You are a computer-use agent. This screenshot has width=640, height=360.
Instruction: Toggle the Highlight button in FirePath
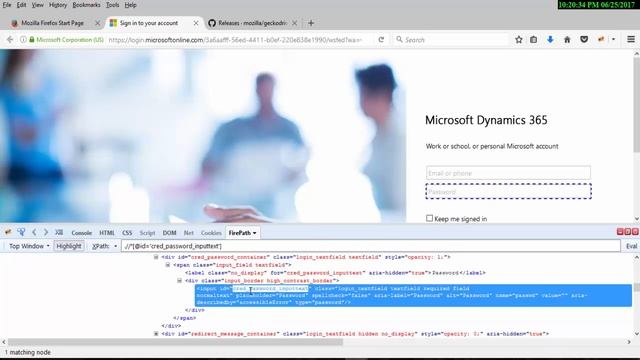69,246
